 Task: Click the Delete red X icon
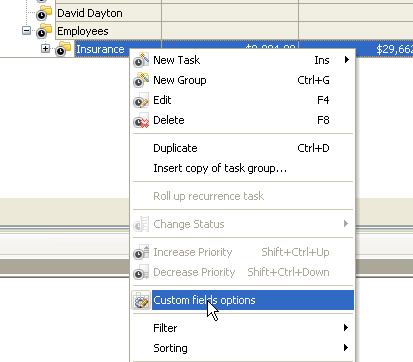tap(141, 120)
